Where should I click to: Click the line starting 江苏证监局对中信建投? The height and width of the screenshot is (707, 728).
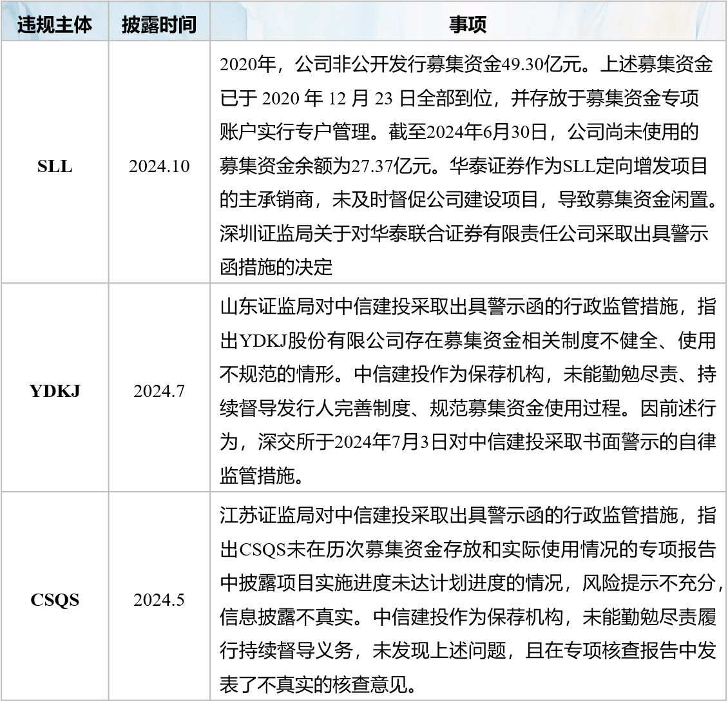pos(468,516)
